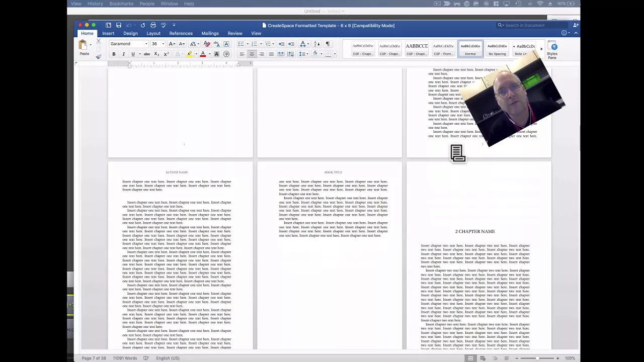Image resolution: width=644 pixels, height=362 pixels.
Task: Open the Review tab
Action: coord(235,33)
